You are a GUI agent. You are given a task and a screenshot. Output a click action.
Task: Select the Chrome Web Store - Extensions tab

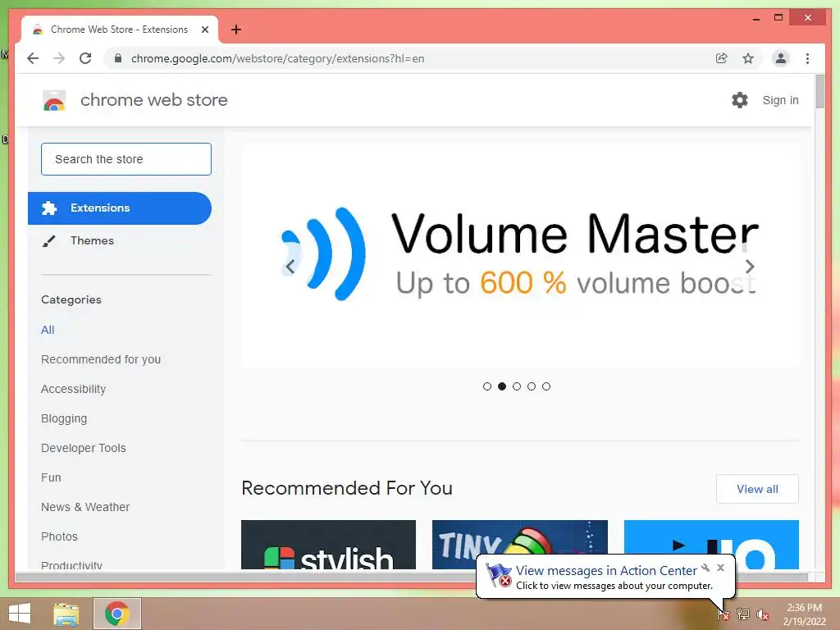(x=119, y=30)
